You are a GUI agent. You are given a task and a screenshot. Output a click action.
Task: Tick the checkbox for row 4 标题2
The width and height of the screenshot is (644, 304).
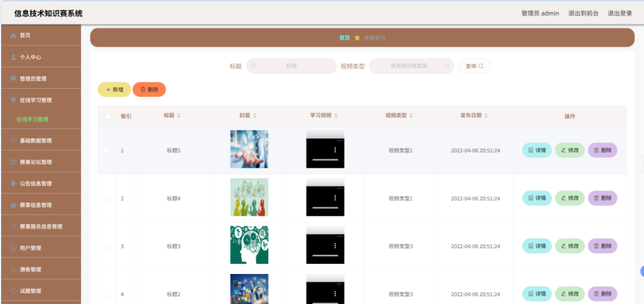click(107, 294)
